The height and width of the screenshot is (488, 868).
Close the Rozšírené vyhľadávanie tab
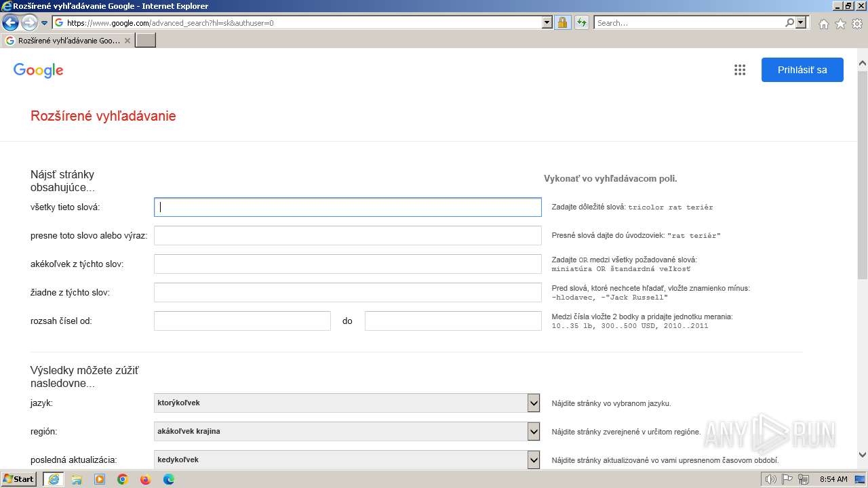[x=127, y=41]
